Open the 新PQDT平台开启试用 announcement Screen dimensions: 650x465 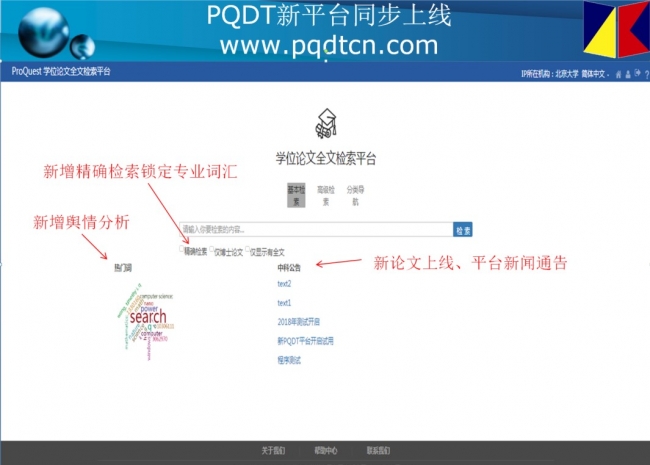coord(305,341)
